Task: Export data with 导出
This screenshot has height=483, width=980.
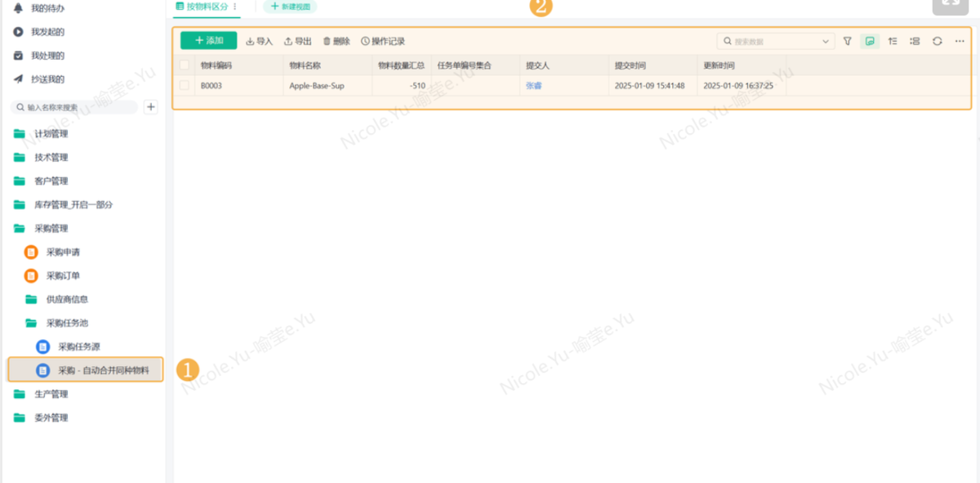Action: pyautogui.click(x=297, y=41)
